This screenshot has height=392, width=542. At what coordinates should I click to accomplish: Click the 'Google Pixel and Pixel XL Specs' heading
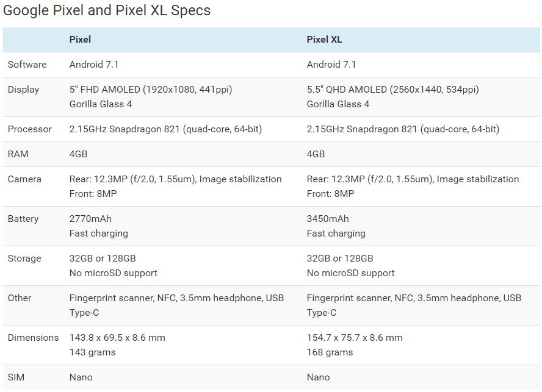click(106, 10)
